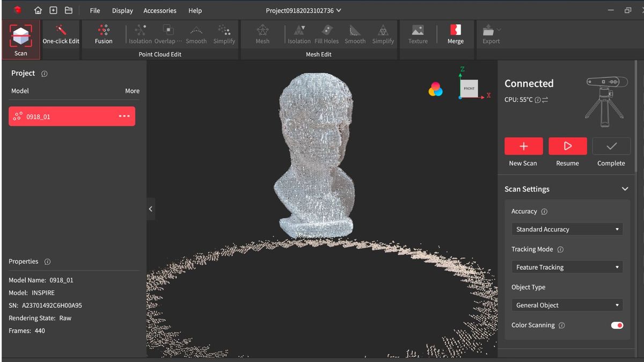644x362 pixels.
Task: Click the FRONT face of the view cube
Action: click(468, 89)
